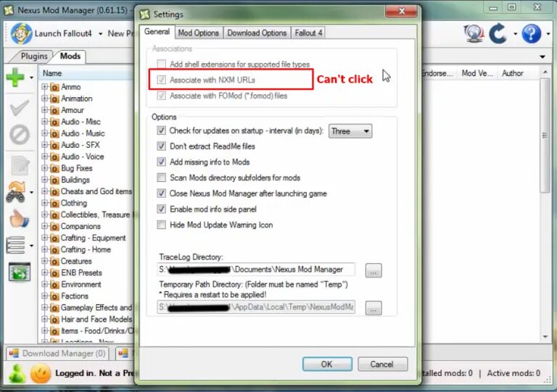557x392 pixels.
Task: Open dropdown arrow beside help icon
Action: point(548,34)
